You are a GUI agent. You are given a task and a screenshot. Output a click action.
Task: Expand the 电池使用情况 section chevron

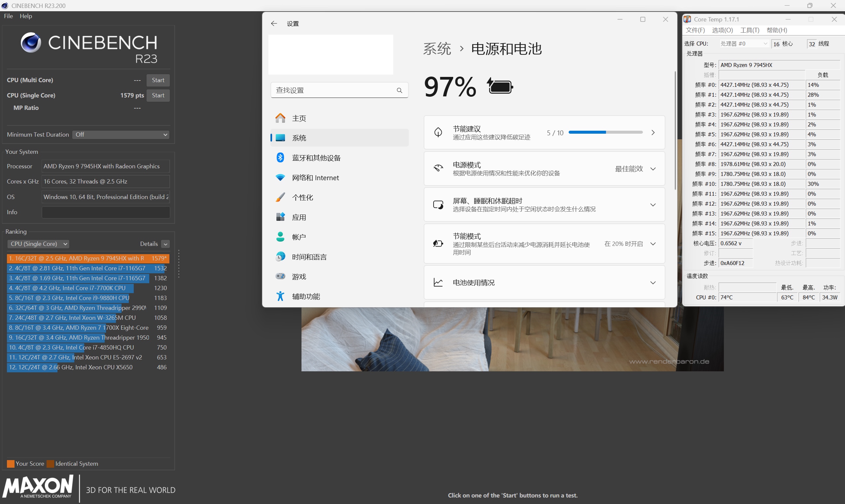click(x=653, y=283)
